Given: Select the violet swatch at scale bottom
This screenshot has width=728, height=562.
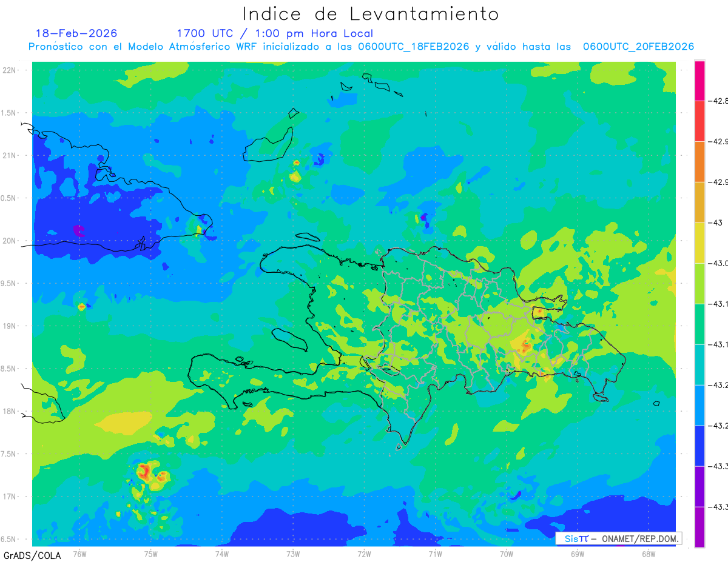Looking at the screenshot, I should click(x=699, y=527).
